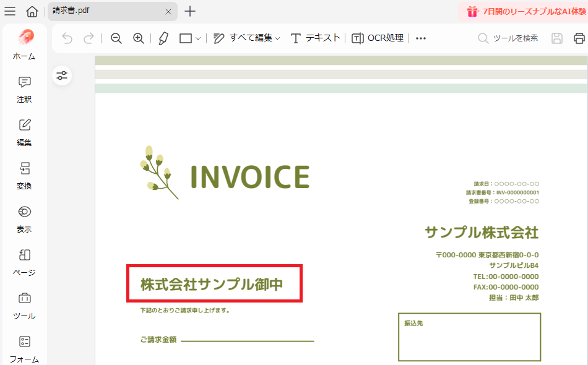This screenshot has width=588, height=365.
Task: Open the 注釈 annotation sidebar panel
Action: click(24, 90)
